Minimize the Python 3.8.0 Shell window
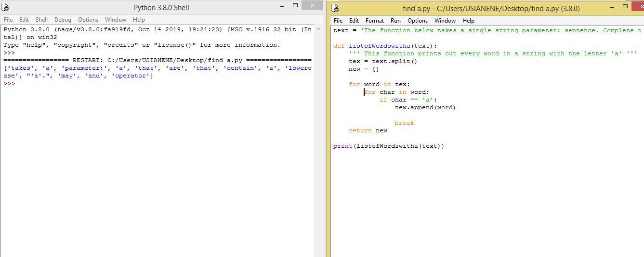Image resolution: width=644 pixels, height=257 pixels. [282, 6]
